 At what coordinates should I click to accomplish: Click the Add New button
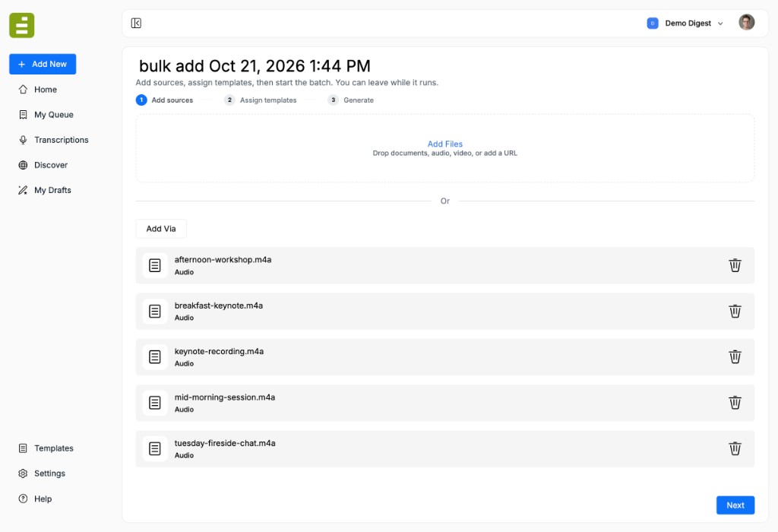(x=43, y=64)
